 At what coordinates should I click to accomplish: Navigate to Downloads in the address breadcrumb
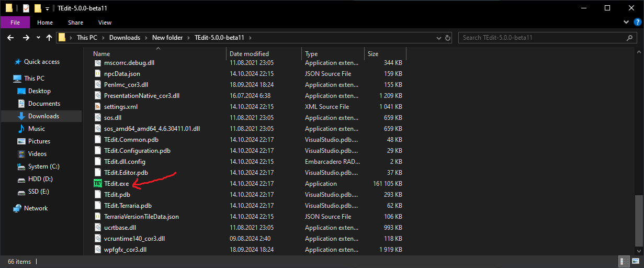click(125, 38)
